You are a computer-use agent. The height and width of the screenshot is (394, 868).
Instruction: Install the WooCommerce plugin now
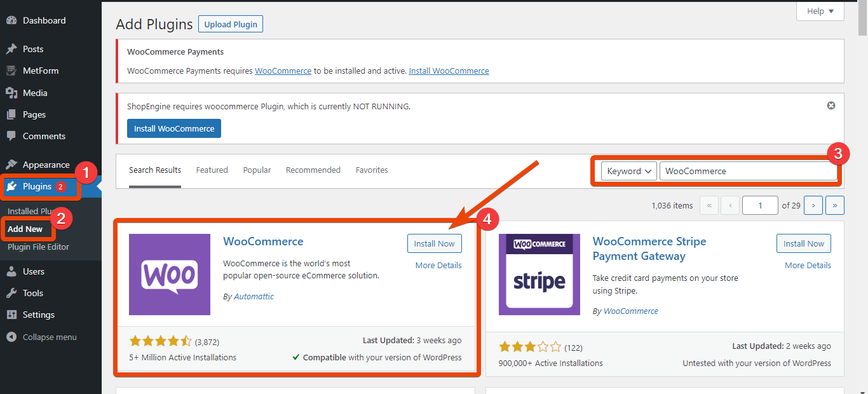pyautogui.click(x=435, y=243)
